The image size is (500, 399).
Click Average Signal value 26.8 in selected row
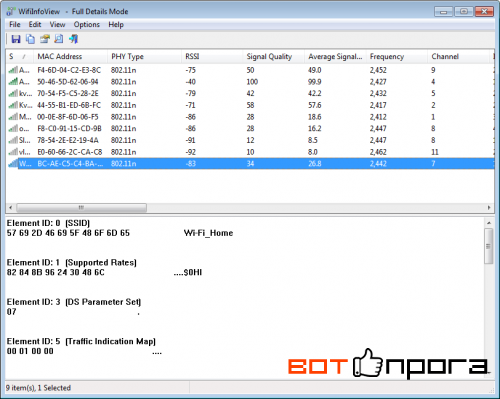pyautogui.click(x=315, y=163)
